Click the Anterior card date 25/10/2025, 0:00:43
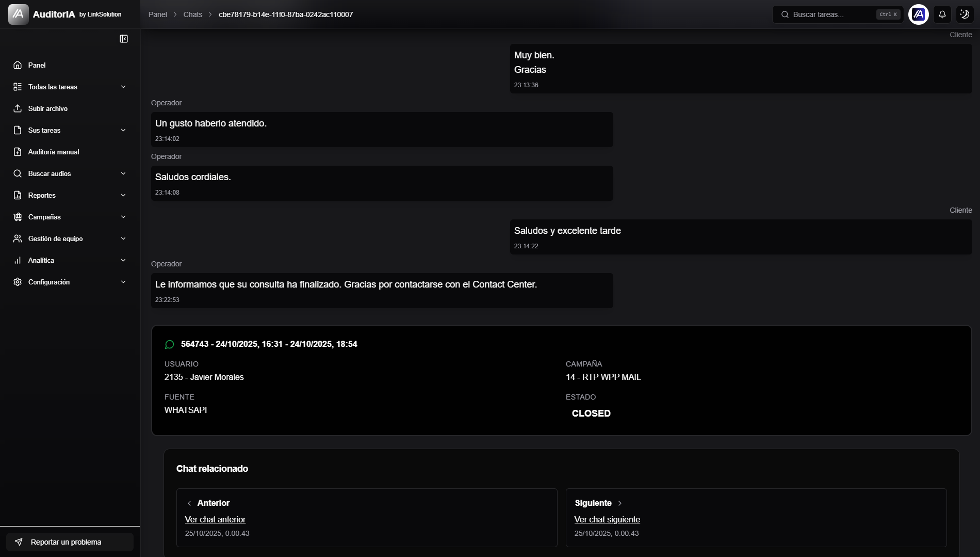The image size is (980, 557). 217,533
